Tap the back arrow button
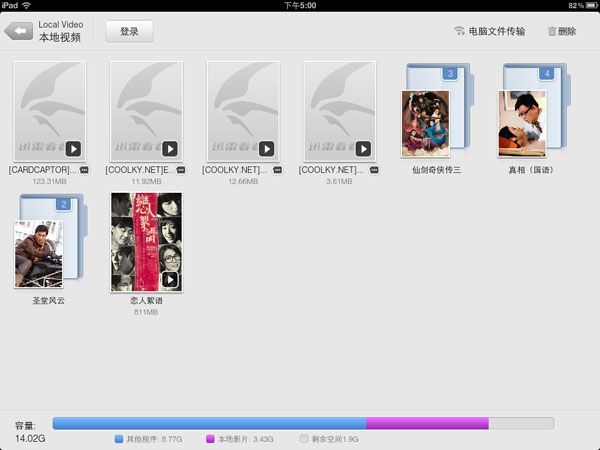This screenshot has width=600, height=450. click(x=18, y=31)
